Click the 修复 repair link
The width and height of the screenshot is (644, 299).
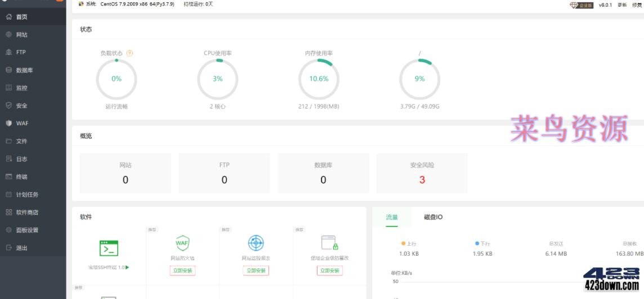[x=637, y=5]
